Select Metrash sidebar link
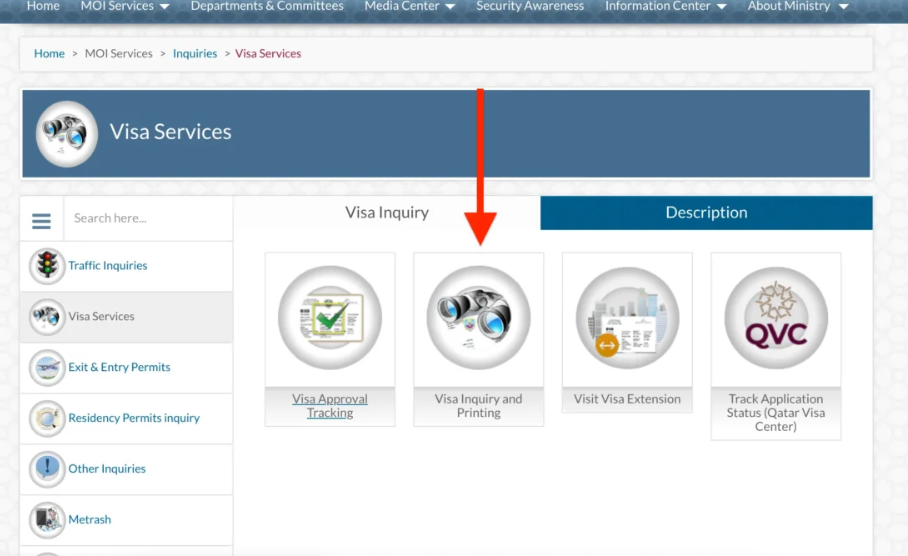 (90, 520)
